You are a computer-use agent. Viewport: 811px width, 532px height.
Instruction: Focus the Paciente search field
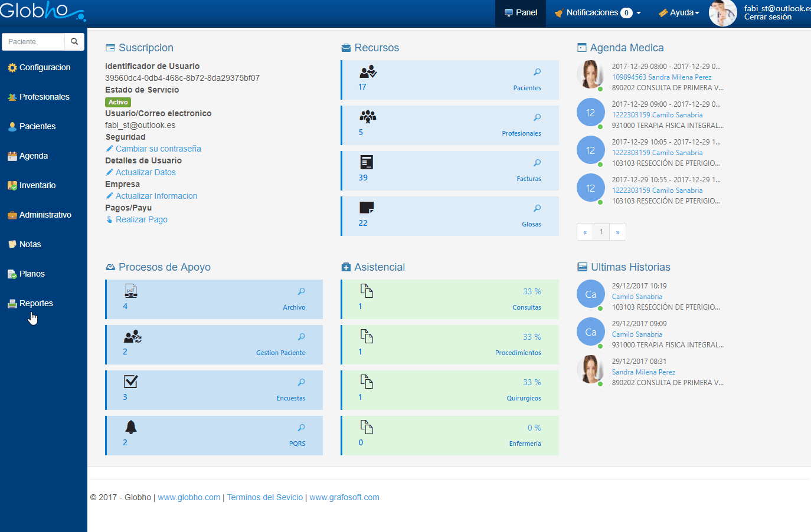pyautogui.click(x=34, y=42)
